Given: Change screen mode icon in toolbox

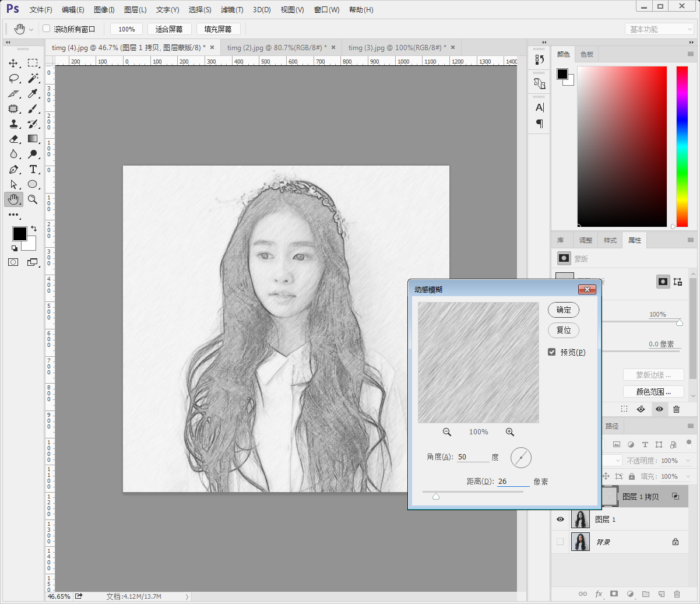Looking at the screenshot, I should [33, 262].
